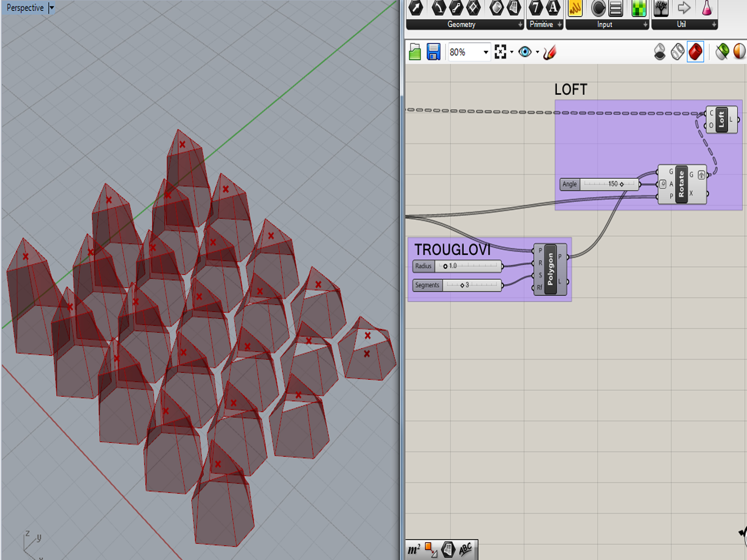Select the Line parameter hexagon icon
The width and height of the screenshot is (747, 560).
(456, 7)
